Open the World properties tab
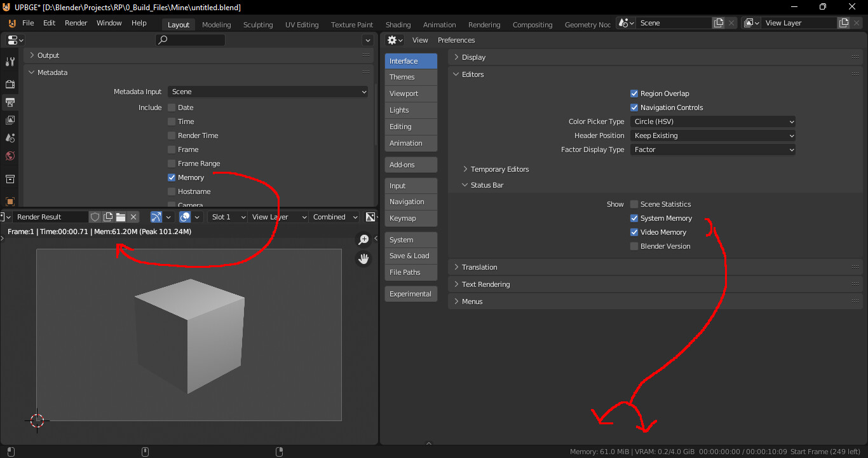The image size is (868, 458). [x=10, y=155]
